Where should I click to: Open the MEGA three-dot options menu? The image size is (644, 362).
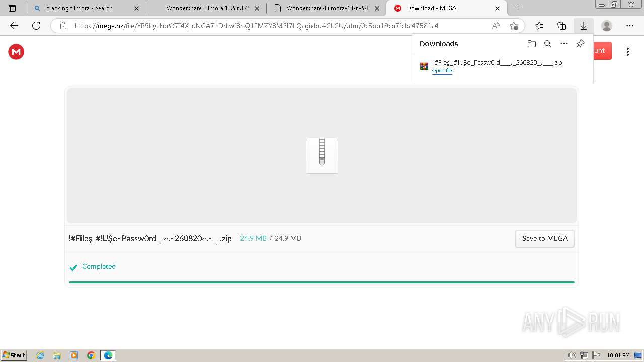click(627, 52)
